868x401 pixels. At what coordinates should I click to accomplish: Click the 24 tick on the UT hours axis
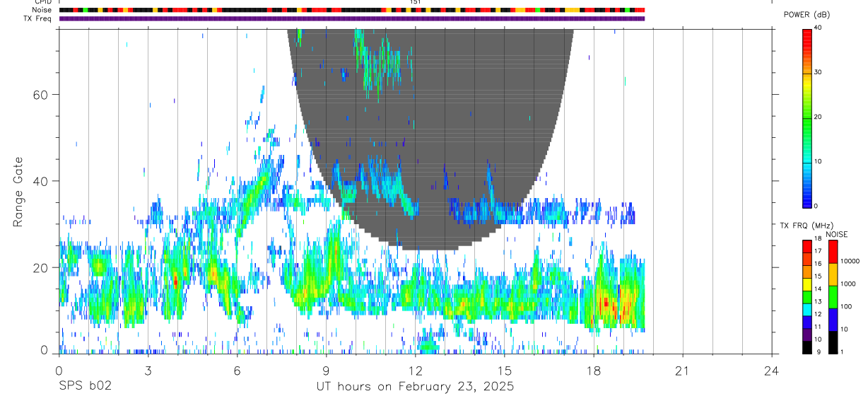(x=771, y=370)
